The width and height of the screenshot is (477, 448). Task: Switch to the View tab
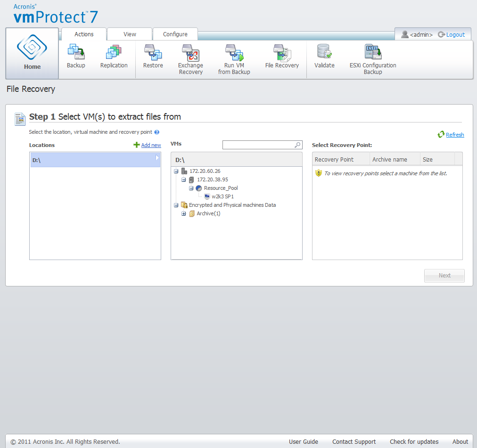click(x=130, y=34)
